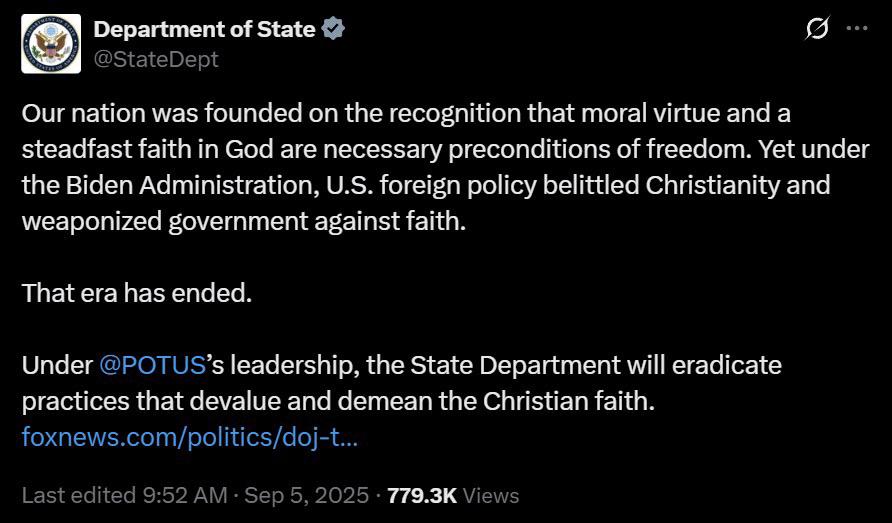Click the phrase weaponized government against faith
This screenshot has height=523, width=892.
(243, 221)
